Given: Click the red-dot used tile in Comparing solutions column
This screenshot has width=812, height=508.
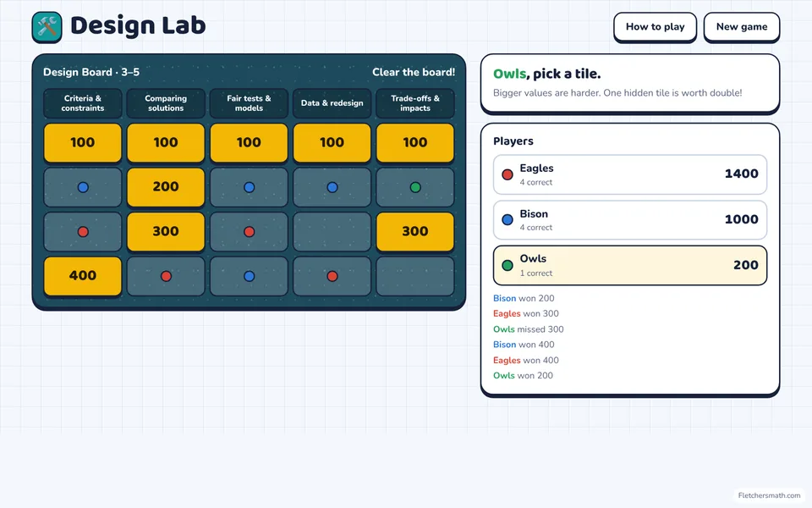Looking at the screenshot, I should 166,276.
